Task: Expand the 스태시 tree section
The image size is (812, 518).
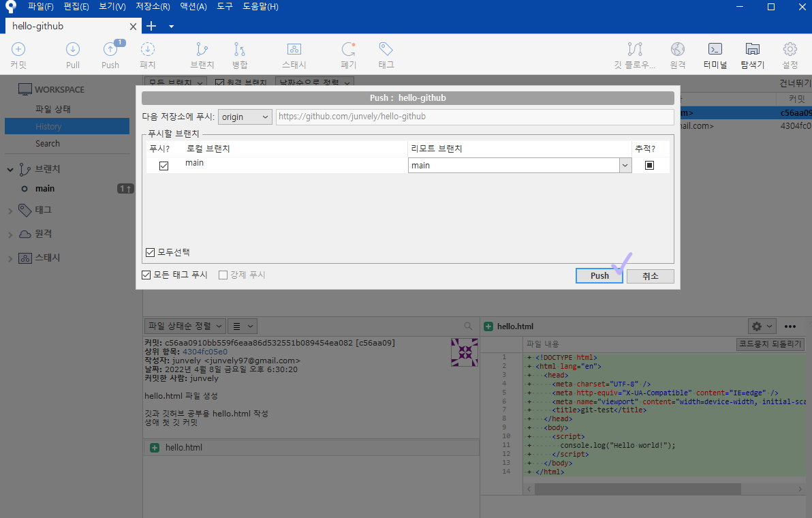Action: pos(10,258)
